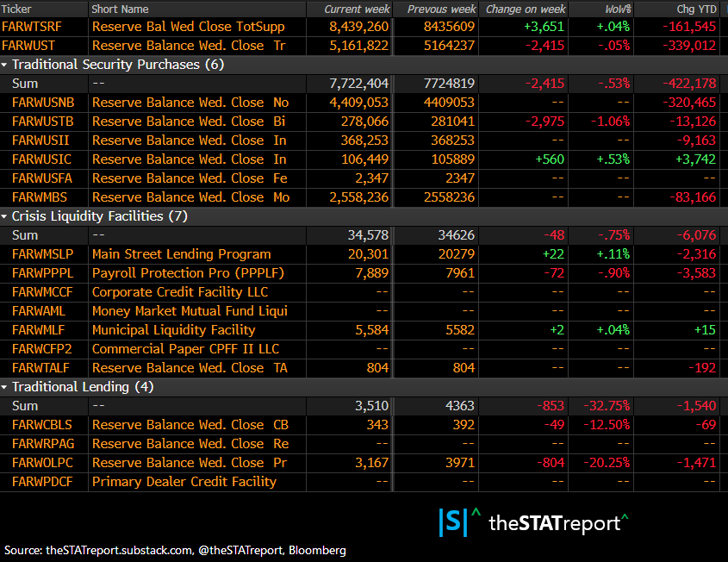The height and width of the screenshot is (562, 728).
Task: Click Crisis Liquidity sum 34,578
Action: point(368,235)
